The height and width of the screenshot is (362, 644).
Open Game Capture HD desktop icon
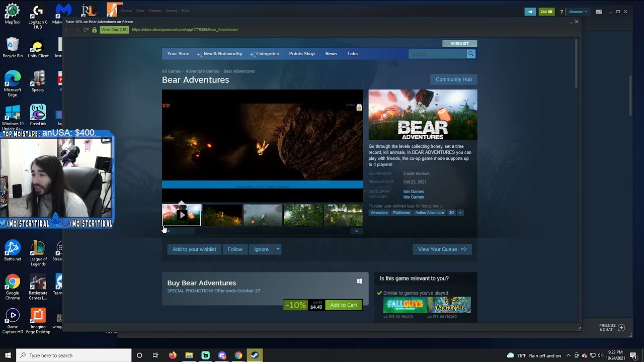13,321
